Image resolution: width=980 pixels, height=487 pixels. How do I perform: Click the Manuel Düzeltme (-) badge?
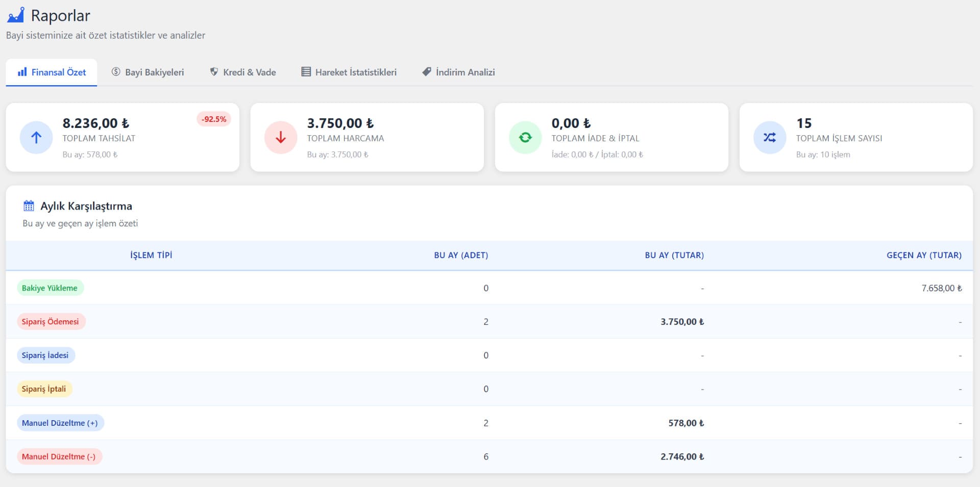point(59,456)
